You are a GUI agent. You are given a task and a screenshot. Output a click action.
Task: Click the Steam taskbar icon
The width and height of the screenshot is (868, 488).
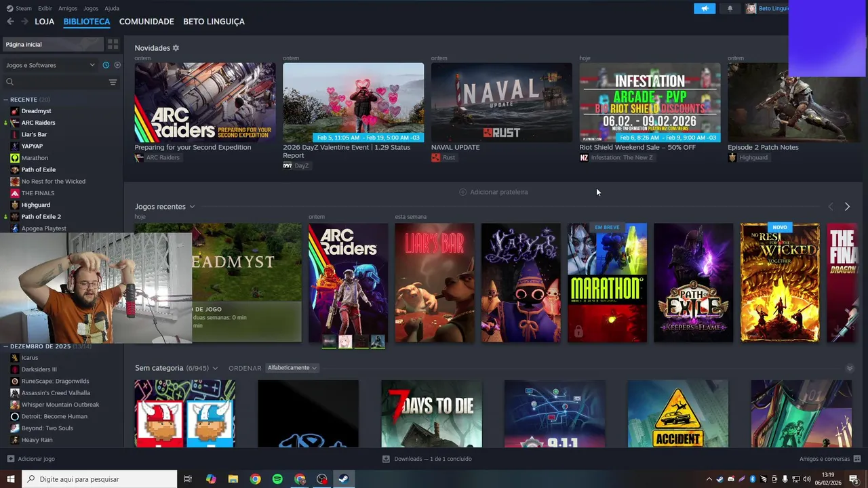(x=344, y=479)
